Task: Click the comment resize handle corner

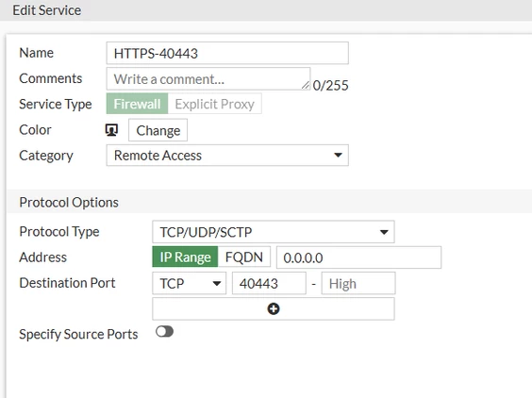Action: 306,86
